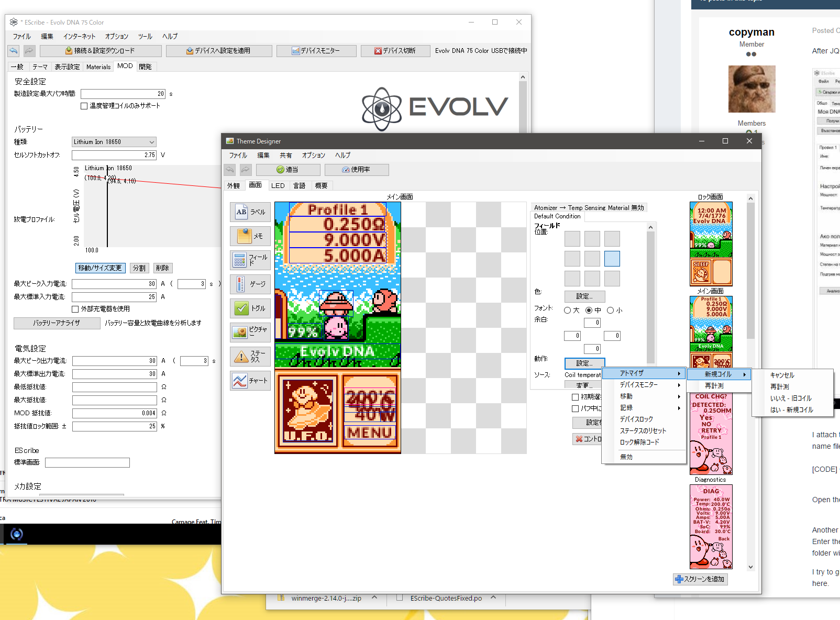
Task: Select the チャート (Chart) tool icon
Action: pos(250,381)
